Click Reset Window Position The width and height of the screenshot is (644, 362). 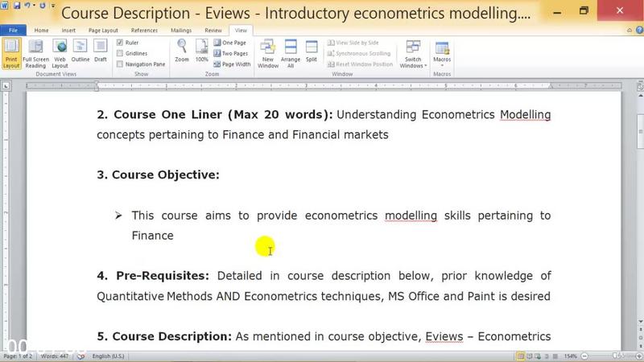point(360,64)
